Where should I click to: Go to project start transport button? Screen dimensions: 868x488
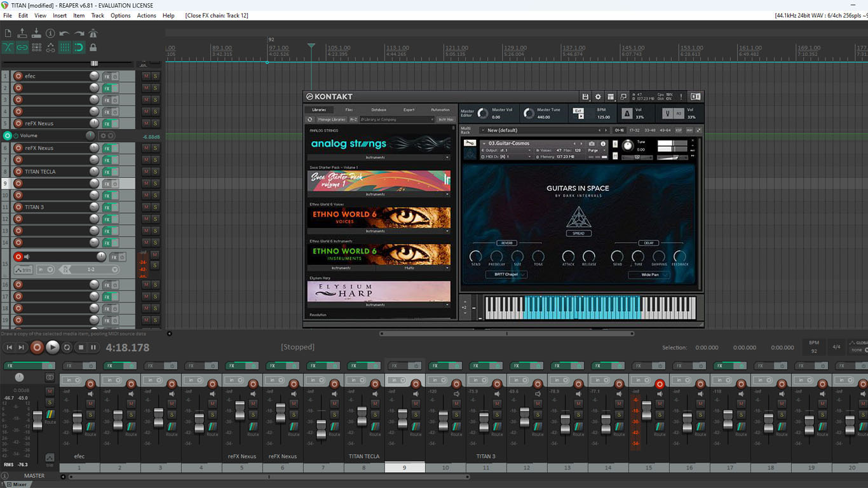[9, 347]
